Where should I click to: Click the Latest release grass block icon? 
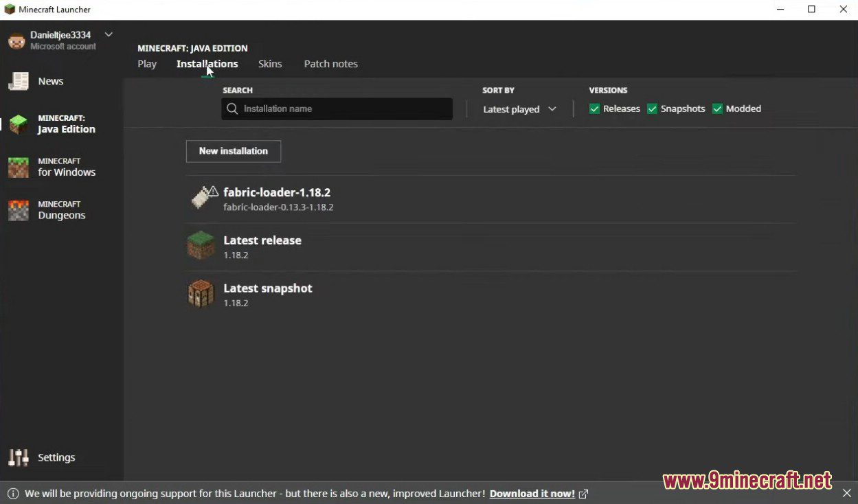point(201,246)
